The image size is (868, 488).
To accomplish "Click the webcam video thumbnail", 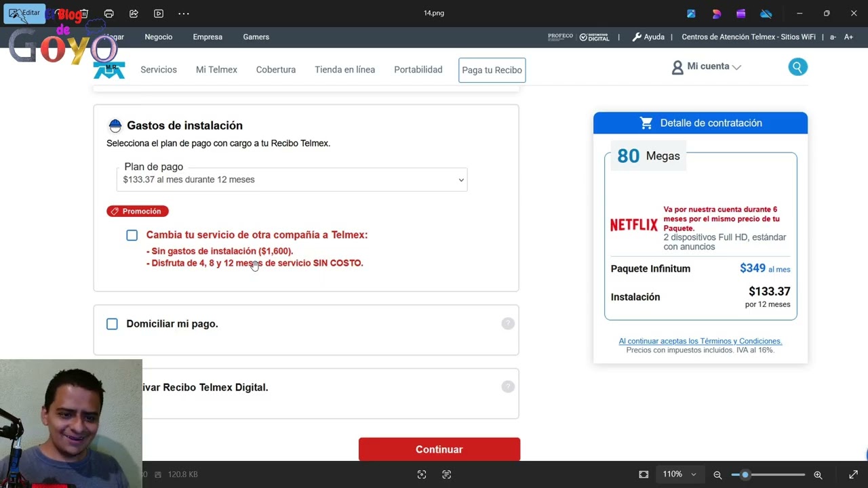I will click(71, 424).
